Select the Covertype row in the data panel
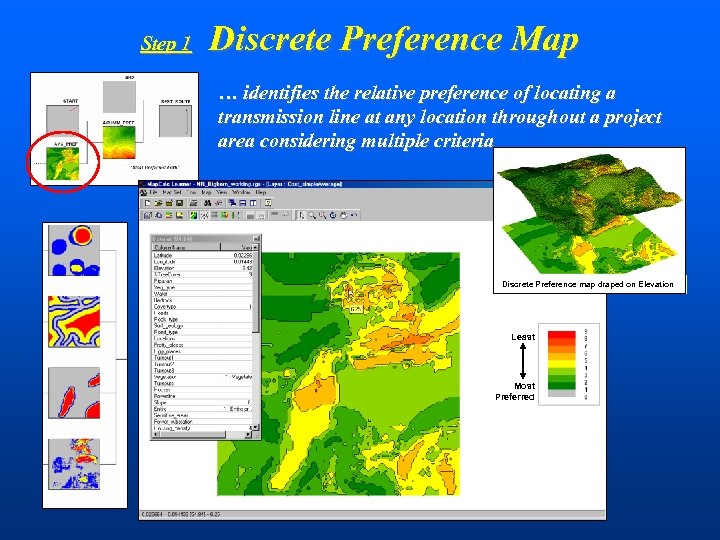 click(202, 306)
